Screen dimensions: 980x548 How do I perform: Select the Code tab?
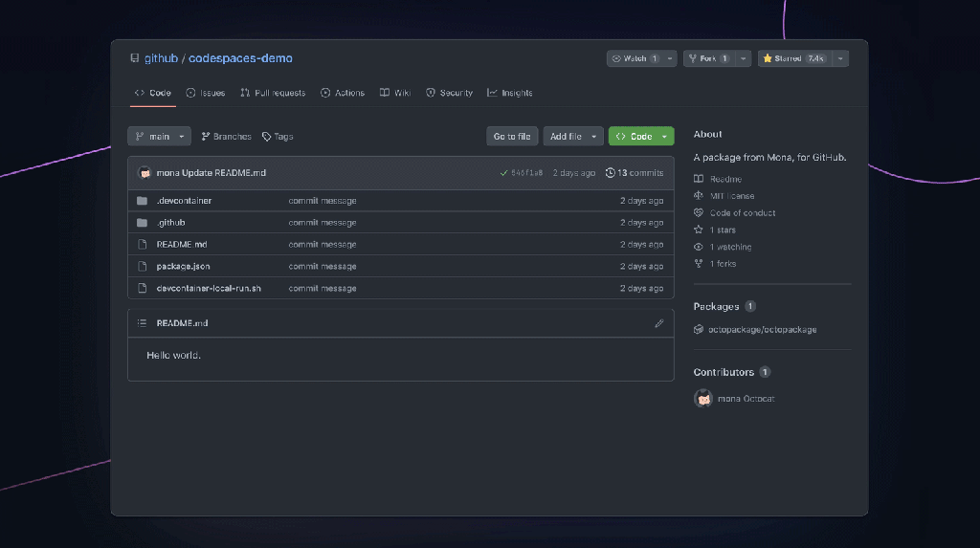[152, 93]
